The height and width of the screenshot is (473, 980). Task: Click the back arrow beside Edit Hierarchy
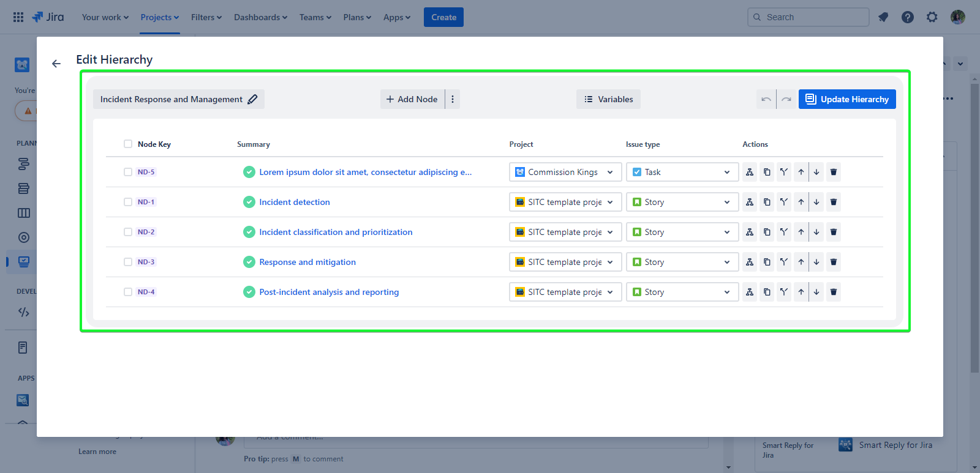pyautogui.click(x=56, y=64)
